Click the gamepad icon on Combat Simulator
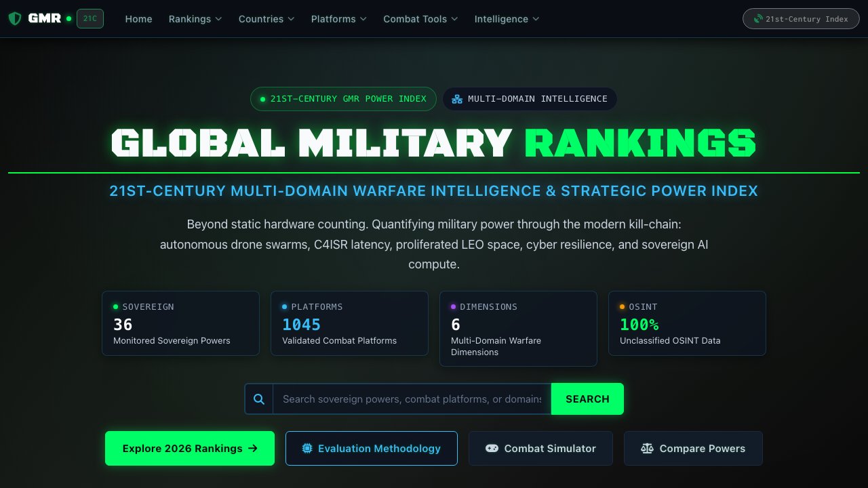 [492, 448]
